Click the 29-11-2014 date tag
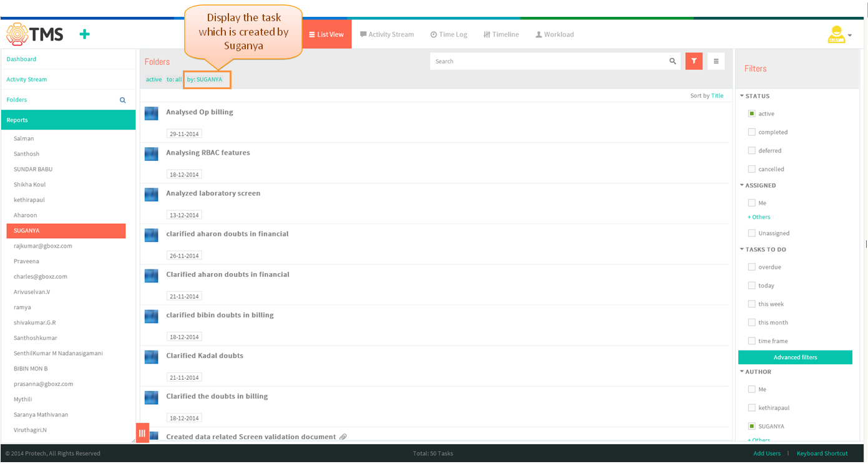 184,134
